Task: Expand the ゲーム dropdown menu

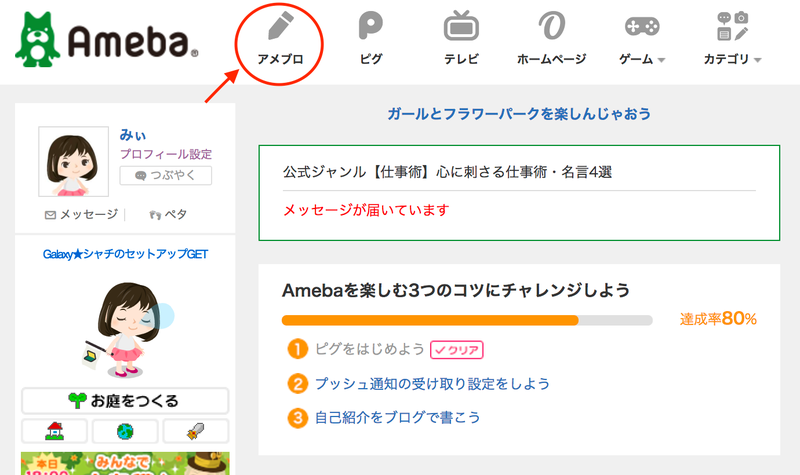Action: click(x=642, y=59)
